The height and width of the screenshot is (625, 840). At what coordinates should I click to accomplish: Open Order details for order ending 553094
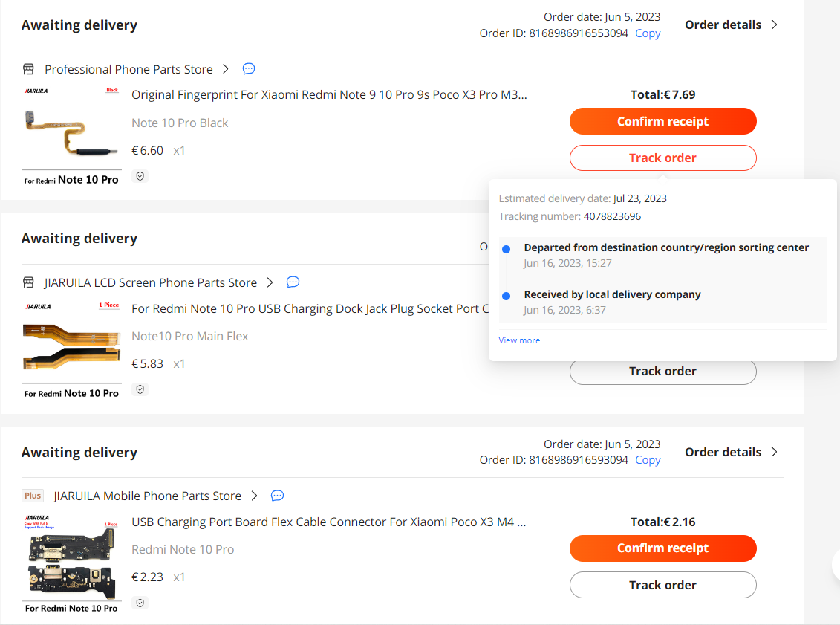click(731, 25)
